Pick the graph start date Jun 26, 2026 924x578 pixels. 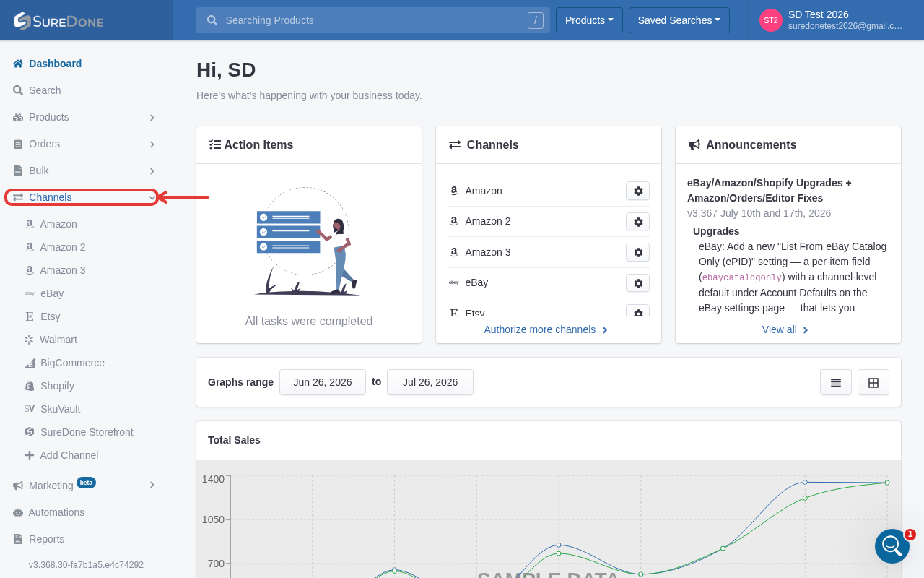click(323, 382)
